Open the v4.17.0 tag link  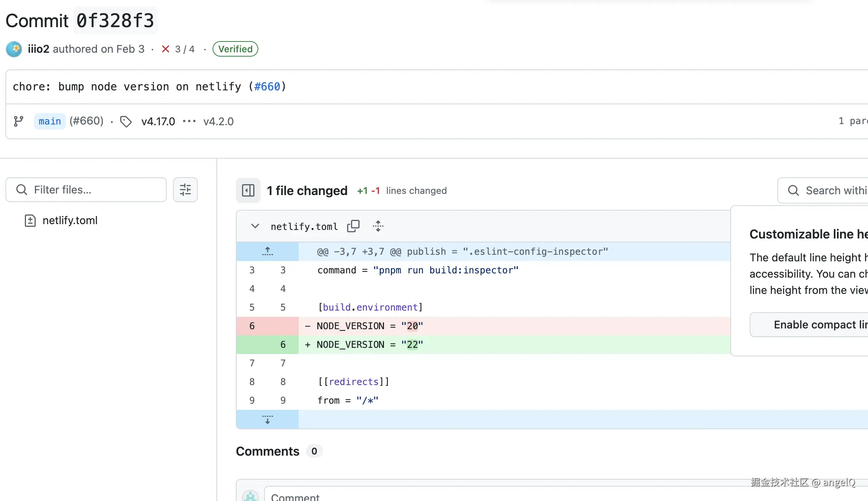point(158,121)
